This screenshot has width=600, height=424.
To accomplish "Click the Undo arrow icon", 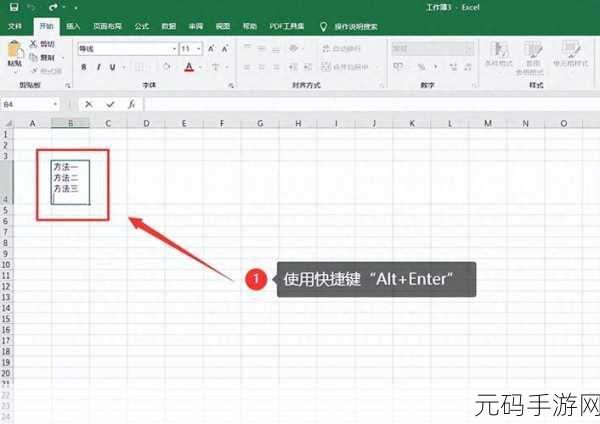I will 33,7.
